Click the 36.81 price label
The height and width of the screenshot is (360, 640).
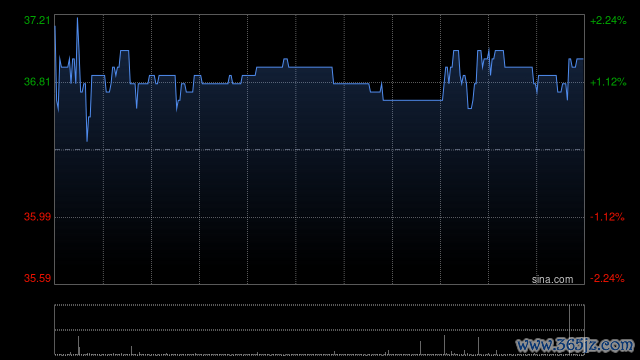pos(37,82)
